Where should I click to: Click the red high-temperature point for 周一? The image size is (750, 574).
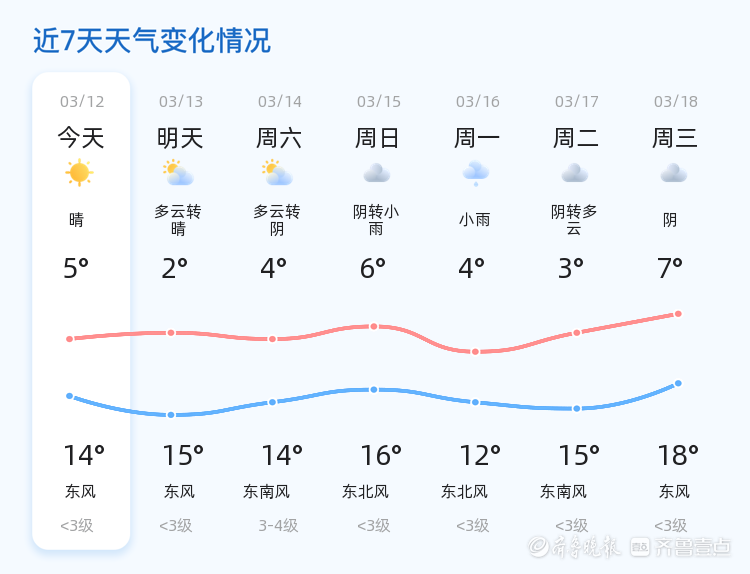475,352
